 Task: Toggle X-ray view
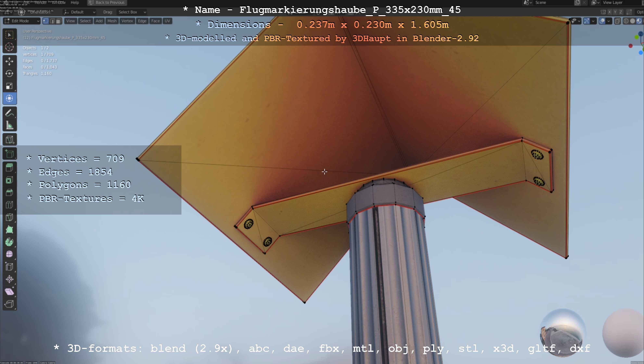617,21
